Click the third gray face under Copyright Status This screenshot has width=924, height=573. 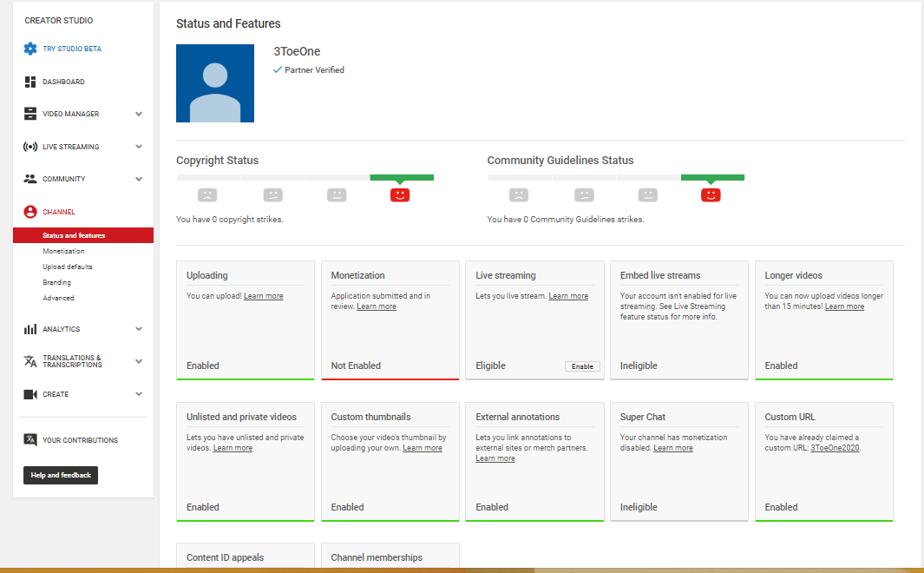coord(337,195)
